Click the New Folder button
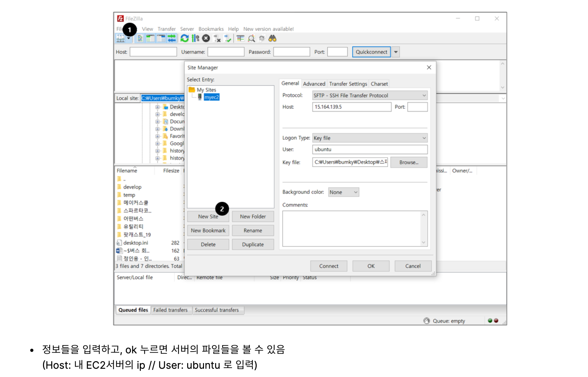 click(x=253, y=216)
